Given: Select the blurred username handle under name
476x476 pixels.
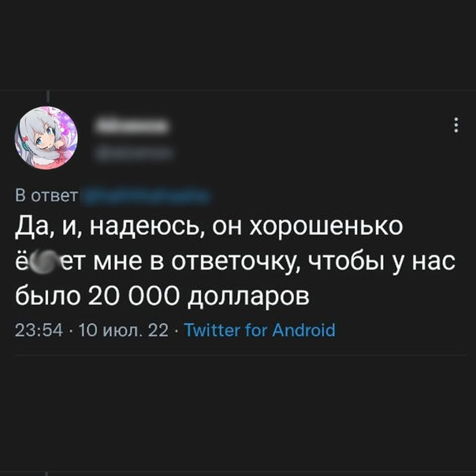Looking at the screenshot, I should click(134, 154).
